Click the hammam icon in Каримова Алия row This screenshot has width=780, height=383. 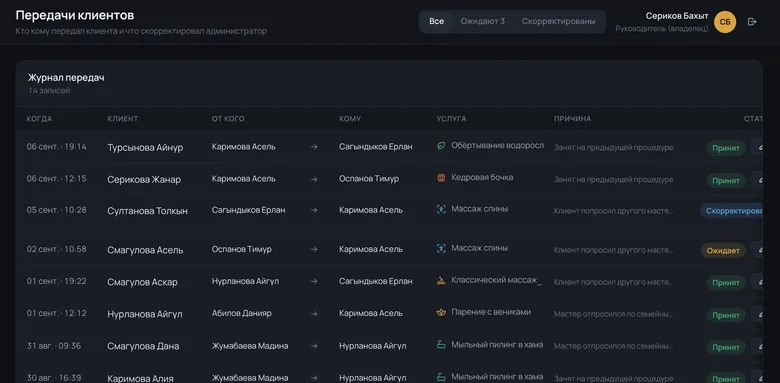pyautogui.click(x=441, y=377)
